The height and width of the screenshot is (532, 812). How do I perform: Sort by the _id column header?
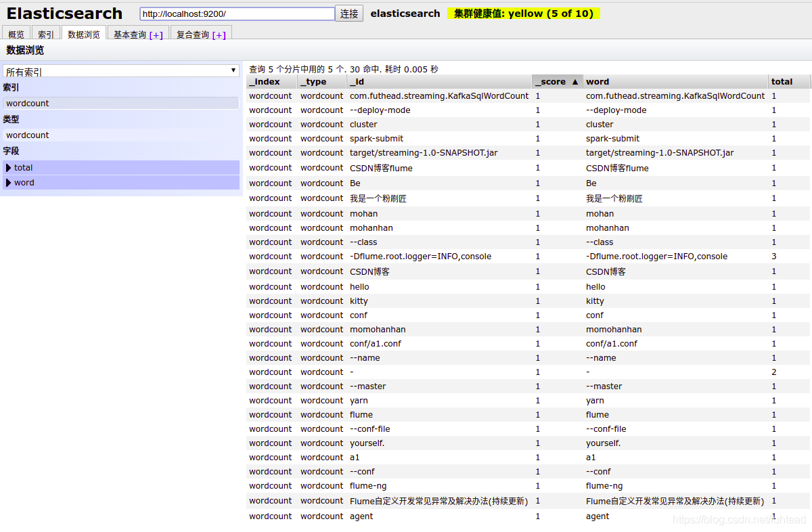(440, 81)
